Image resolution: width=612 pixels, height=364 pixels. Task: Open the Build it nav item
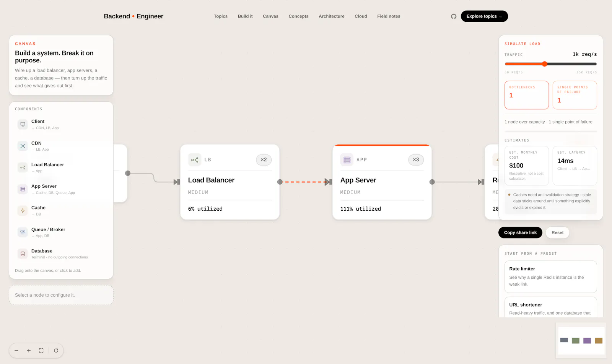click(245, 16)
